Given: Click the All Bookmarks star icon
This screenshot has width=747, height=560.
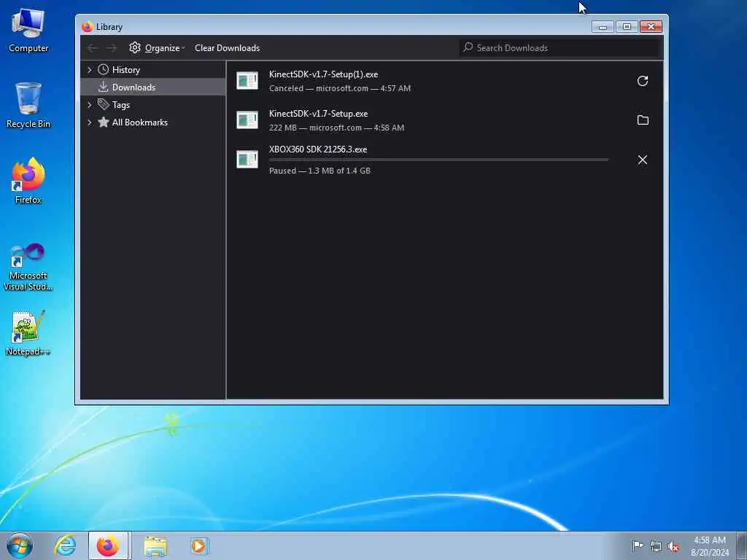Looking at the screenshot, I should click(104, 122).
